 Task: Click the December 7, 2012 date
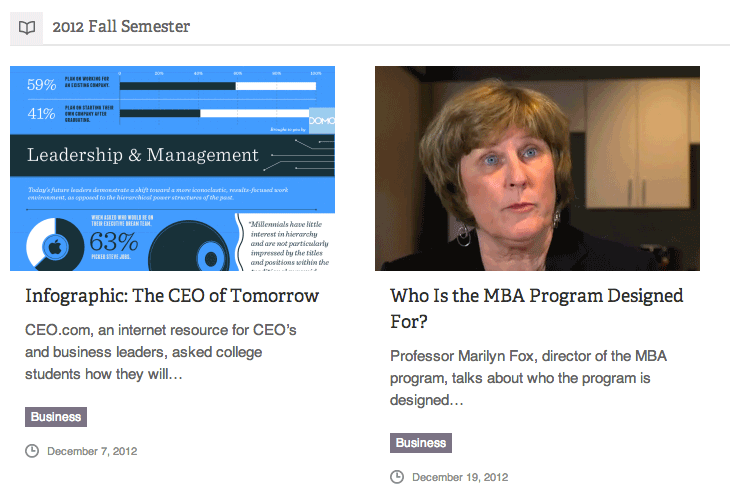click(92, 451)
